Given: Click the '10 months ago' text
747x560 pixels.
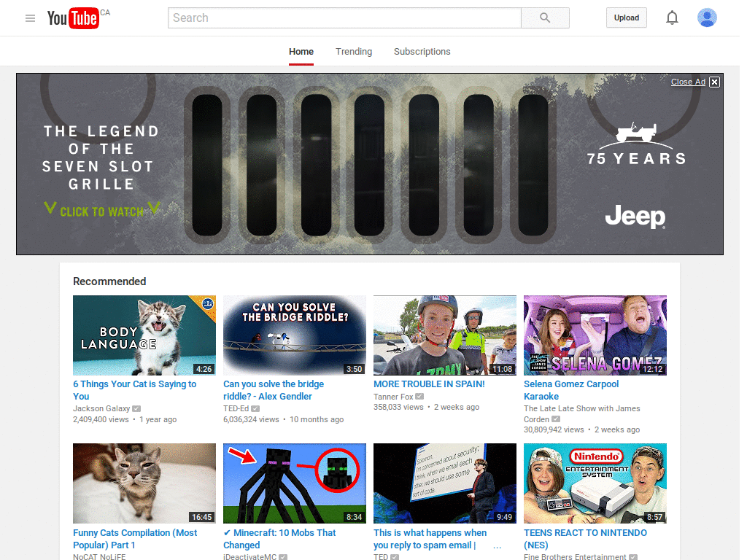Looking at the screenshot, I should pyautogui.click(x=317, y=419).
